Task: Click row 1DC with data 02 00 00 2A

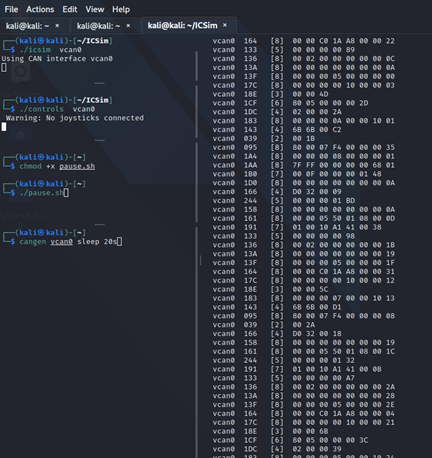Action: 277,112
